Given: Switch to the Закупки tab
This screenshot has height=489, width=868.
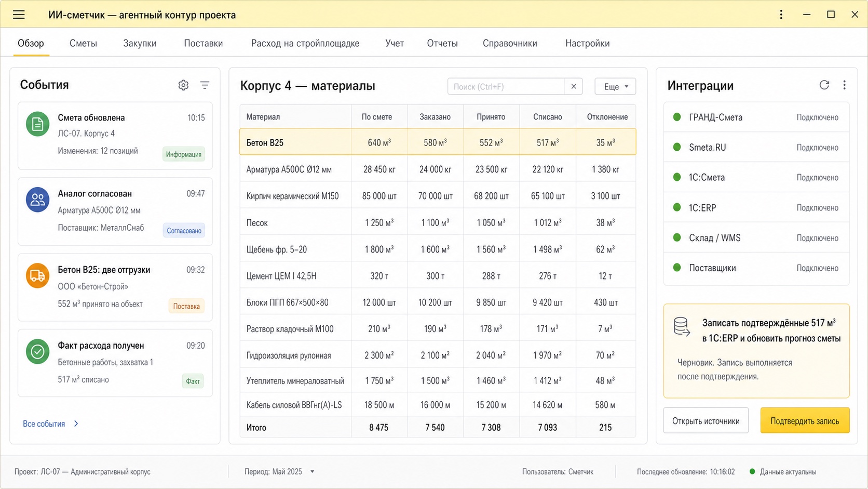Looking at the screenshot, I should click(140, 43).
